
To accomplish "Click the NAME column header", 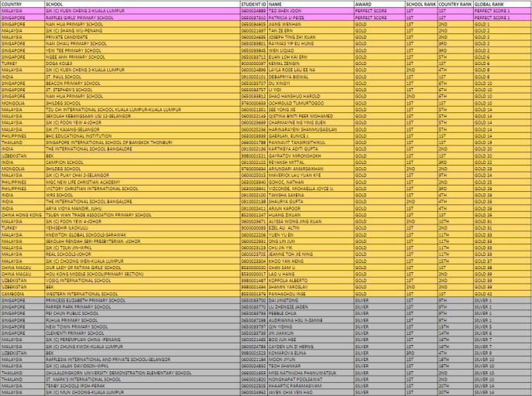I will (x=311, y=5).
